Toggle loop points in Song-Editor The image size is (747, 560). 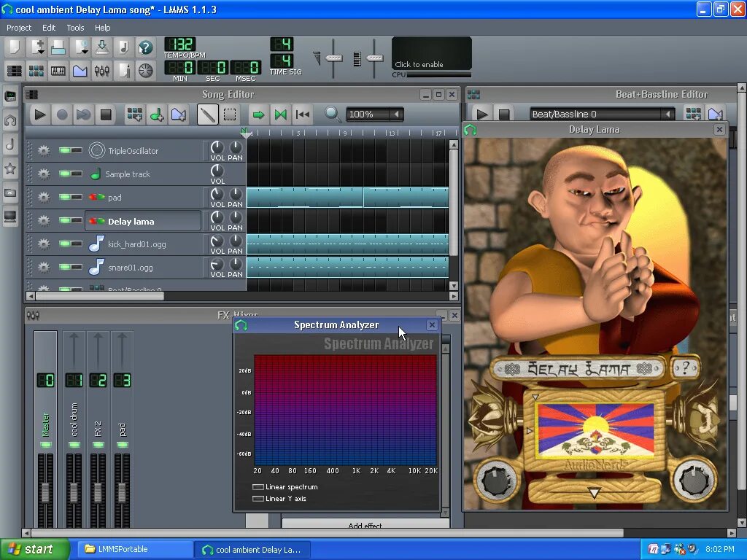(281, 114)
